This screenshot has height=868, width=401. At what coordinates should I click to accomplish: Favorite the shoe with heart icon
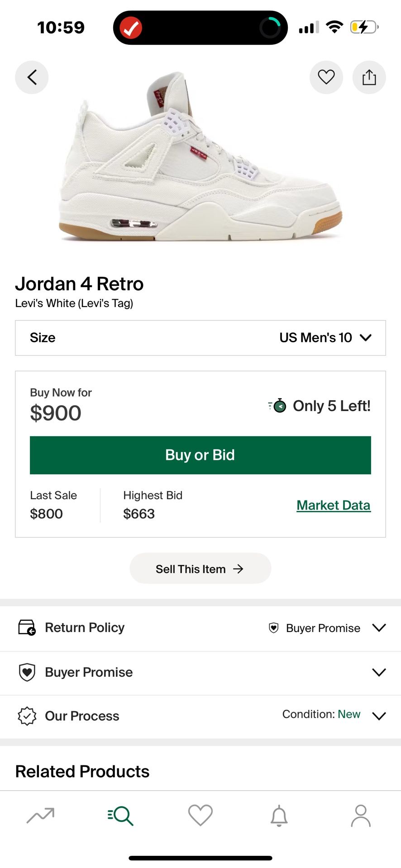click(x=326, y=77)
